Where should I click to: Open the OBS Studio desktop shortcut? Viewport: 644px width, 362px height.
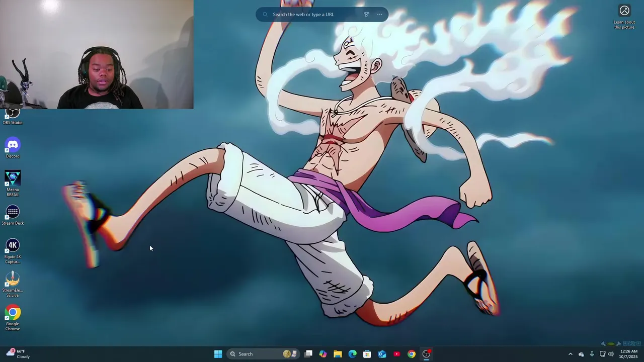[13, 117]
